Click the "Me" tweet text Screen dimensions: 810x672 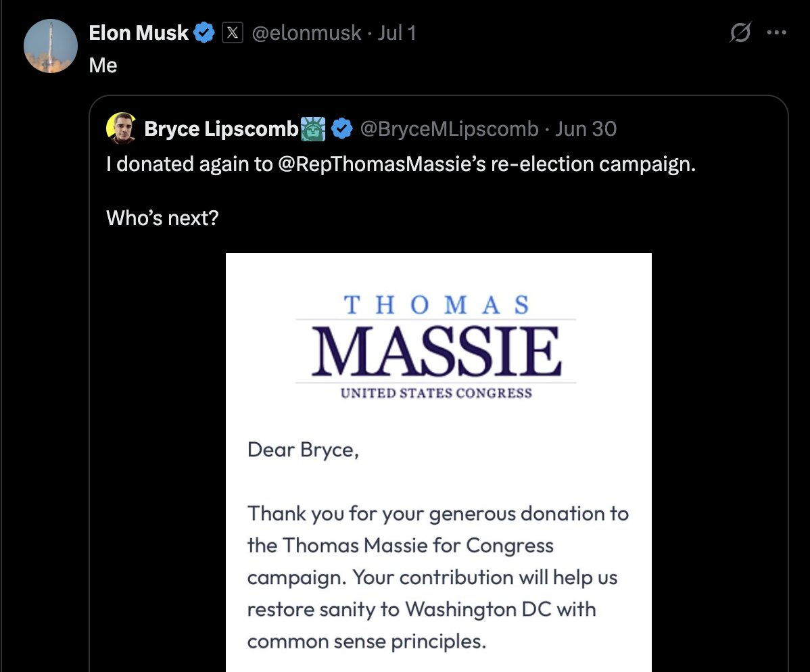click(x=103, y=66)
